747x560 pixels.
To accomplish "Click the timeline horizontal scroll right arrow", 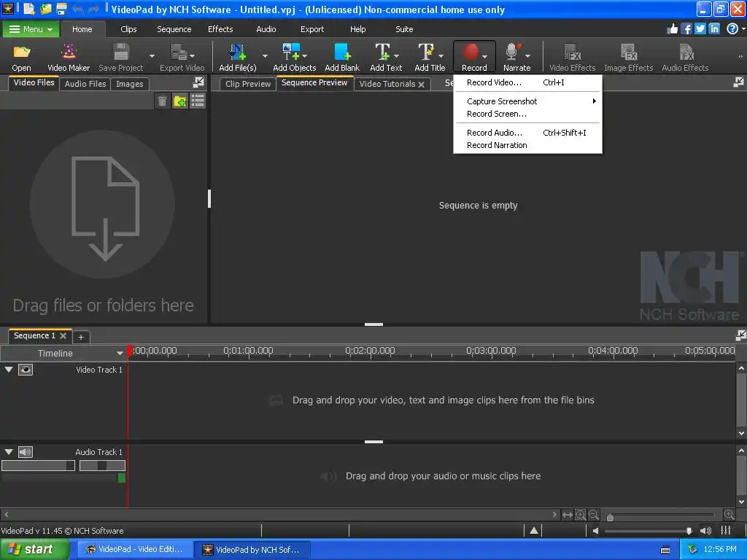I will pos(554,514).
